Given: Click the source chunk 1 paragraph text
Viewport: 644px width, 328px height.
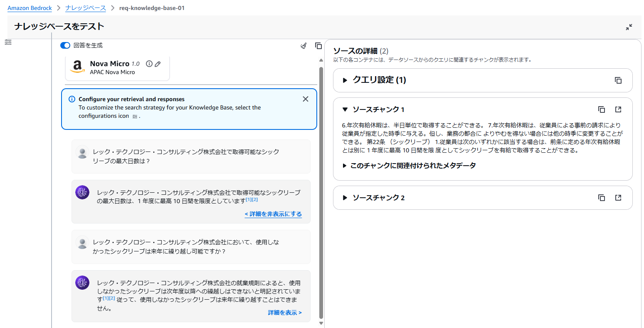Looking at the screenshot, I should pos(482,138).
